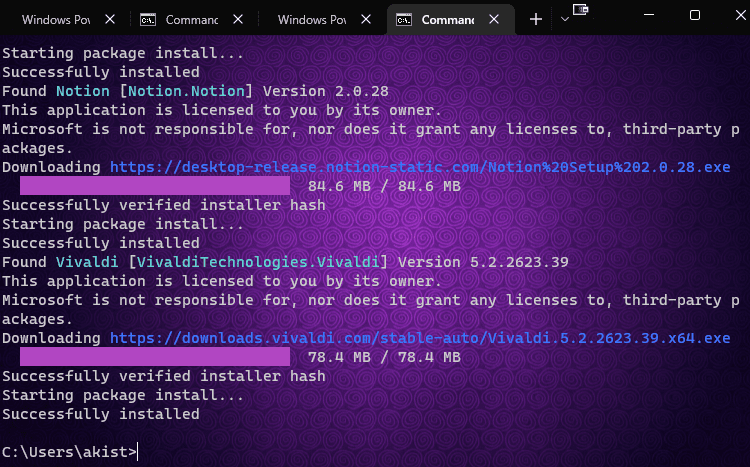The width and height of the screenshot is (750, 467).
Task: Click the 'VivaldiTechnologies.Vivaldi' package identifier
Action: 258,262
